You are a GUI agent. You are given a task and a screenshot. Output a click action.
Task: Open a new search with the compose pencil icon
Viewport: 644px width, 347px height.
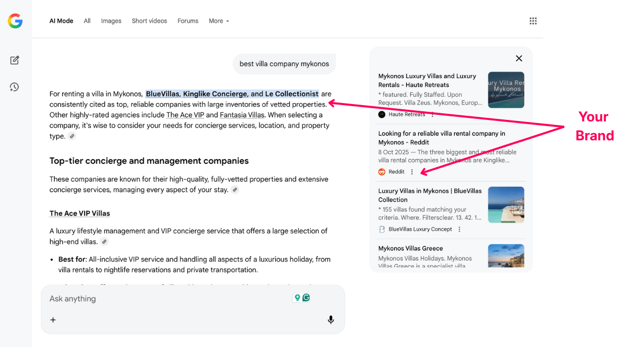(14, 60)
